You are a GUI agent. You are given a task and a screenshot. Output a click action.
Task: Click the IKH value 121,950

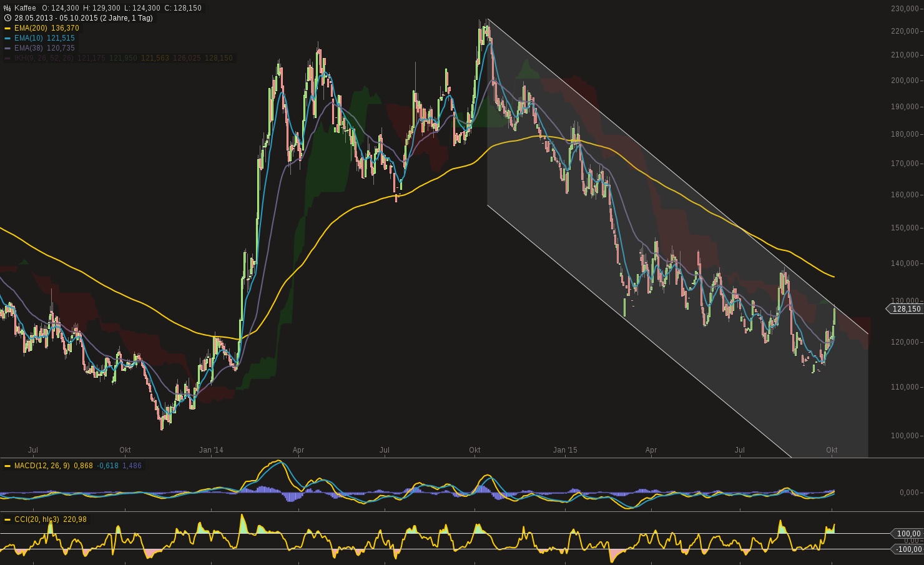click(x=123, y=58)
